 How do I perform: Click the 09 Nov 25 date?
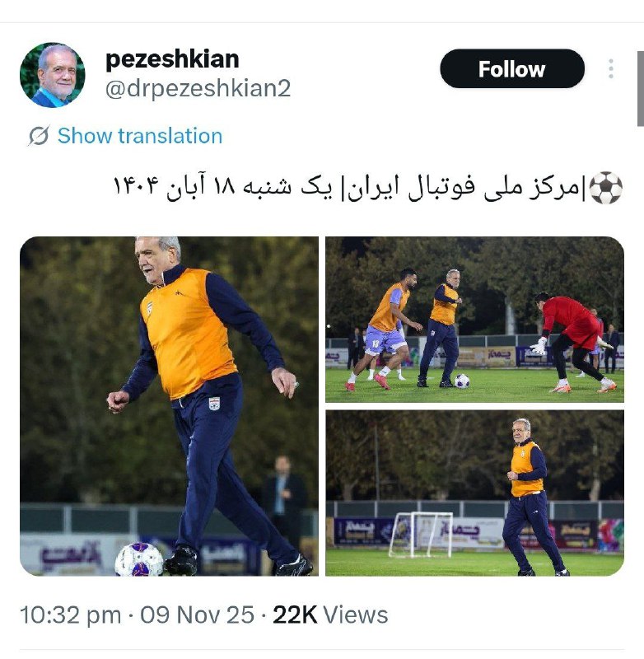click(197, 615)
